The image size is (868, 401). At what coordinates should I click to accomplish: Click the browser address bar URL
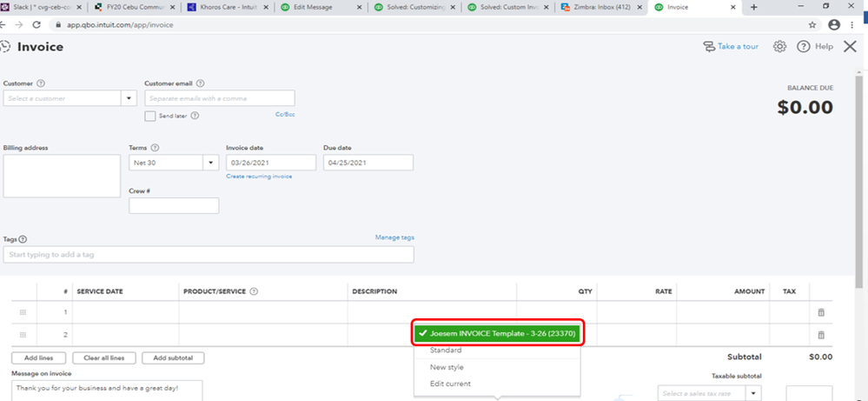point(120,25)
